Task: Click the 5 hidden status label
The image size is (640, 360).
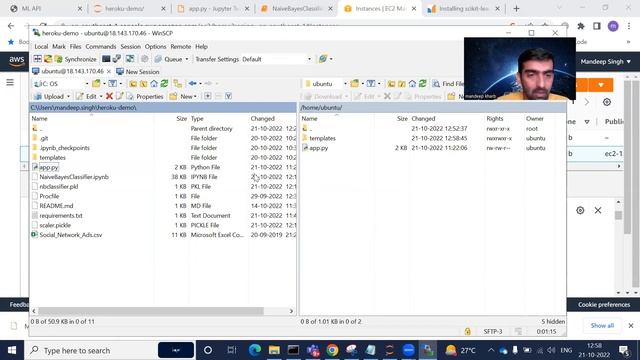Action: pos(553,322)
